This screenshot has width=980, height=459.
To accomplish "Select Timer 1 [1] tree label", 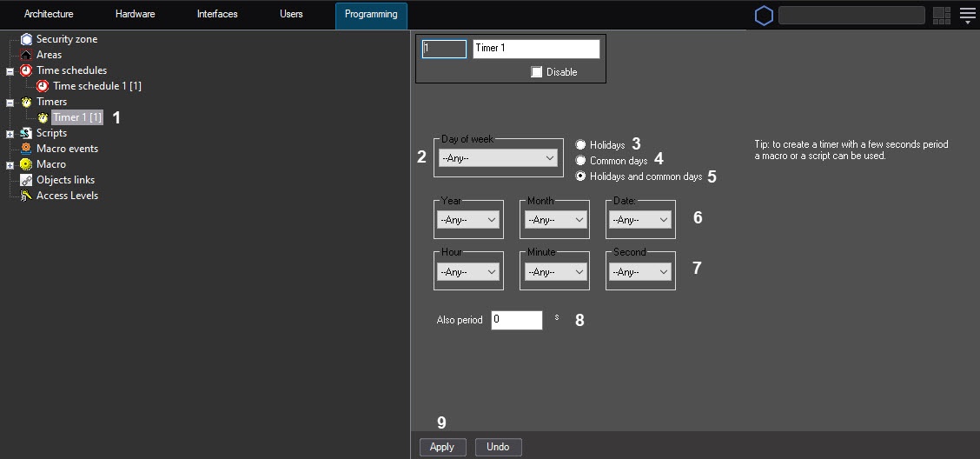I will pos(77,117).
